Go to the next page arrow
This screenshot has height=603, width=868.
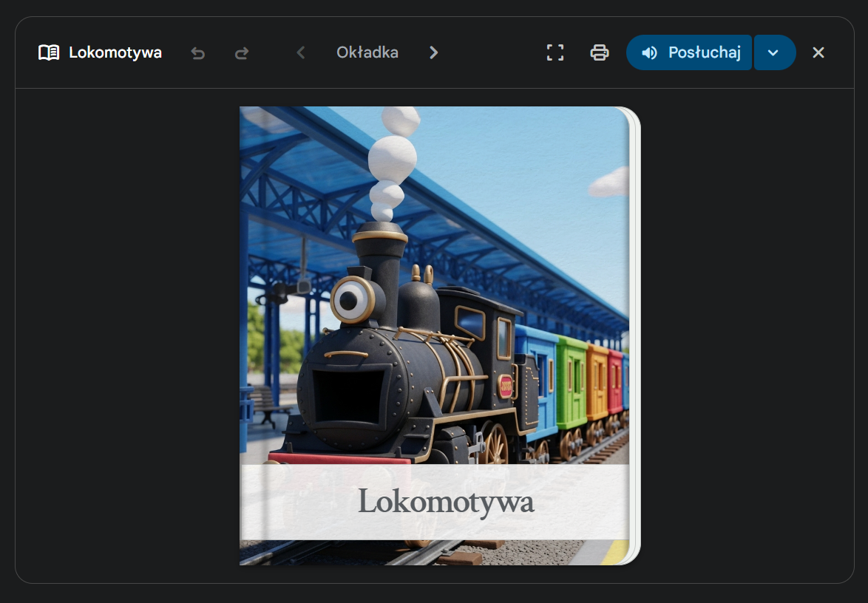[433, 52]
